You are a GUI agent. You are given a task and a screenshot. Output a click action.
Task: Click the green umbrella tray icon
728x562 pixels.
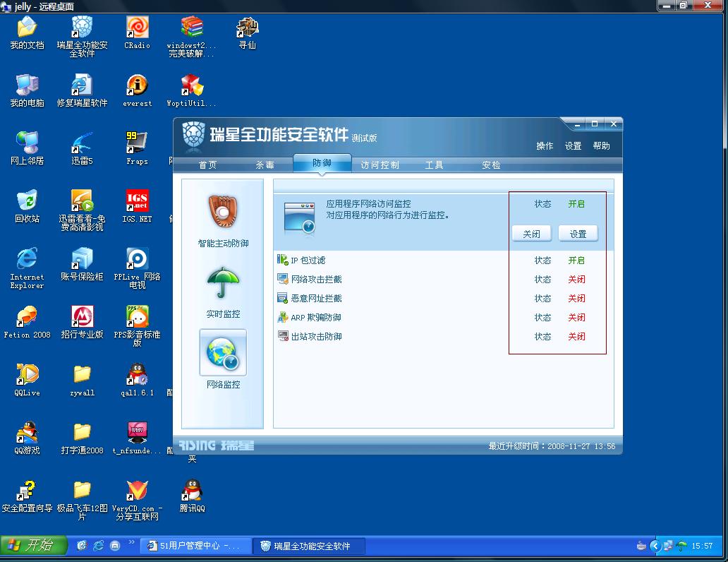[x=681, y=546]
